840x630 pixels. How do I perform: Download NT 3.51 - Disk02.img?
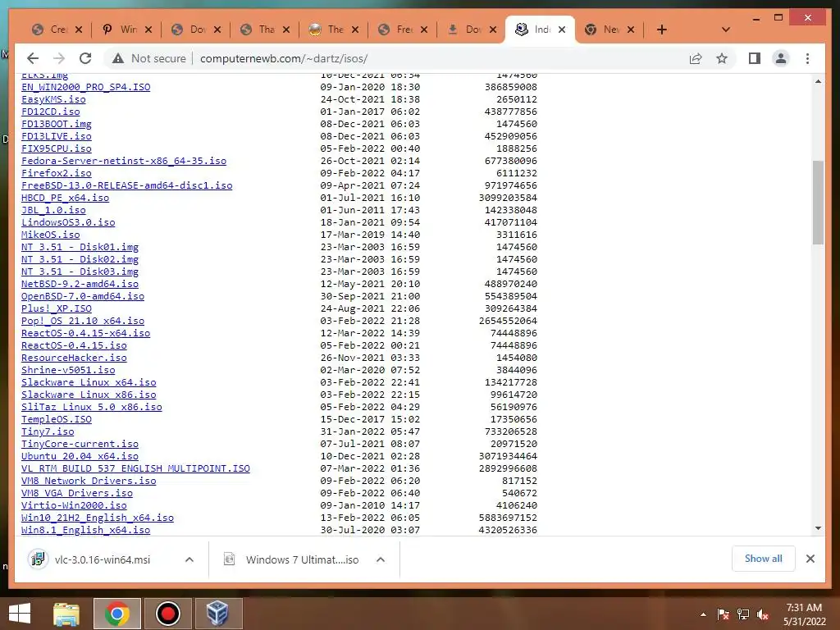coord(80,259)
